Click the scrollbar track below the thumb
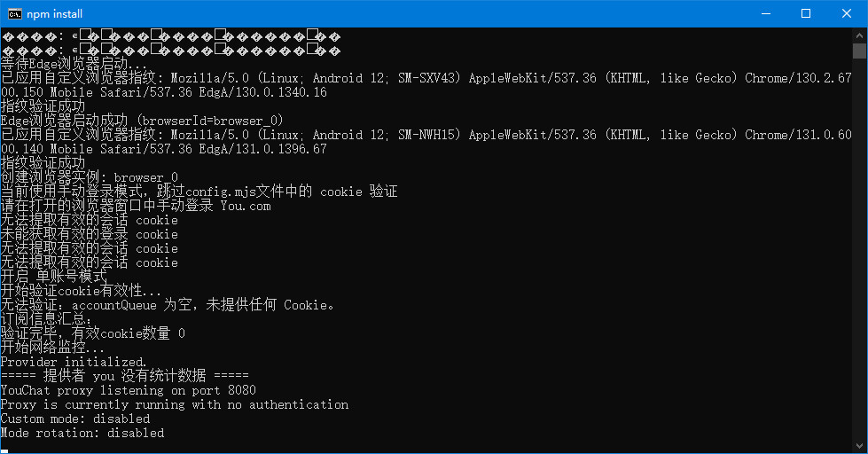Screen dimensions: 868x454 (x=859, y=266)
